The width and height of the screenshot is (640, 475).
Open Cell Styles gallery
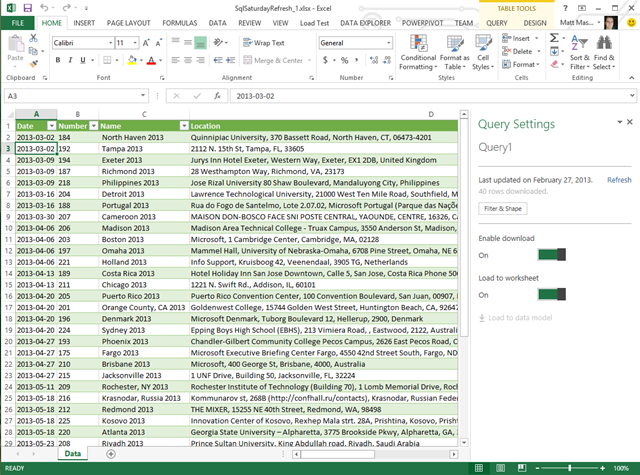point(483,52)
